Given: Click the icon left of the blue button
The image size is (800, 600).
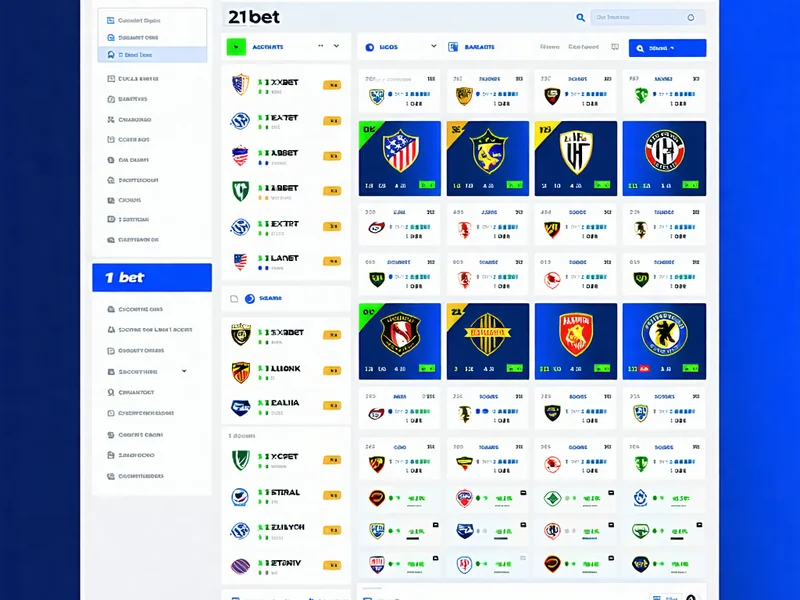Looking at the screenshot, I should pos(615,47).
